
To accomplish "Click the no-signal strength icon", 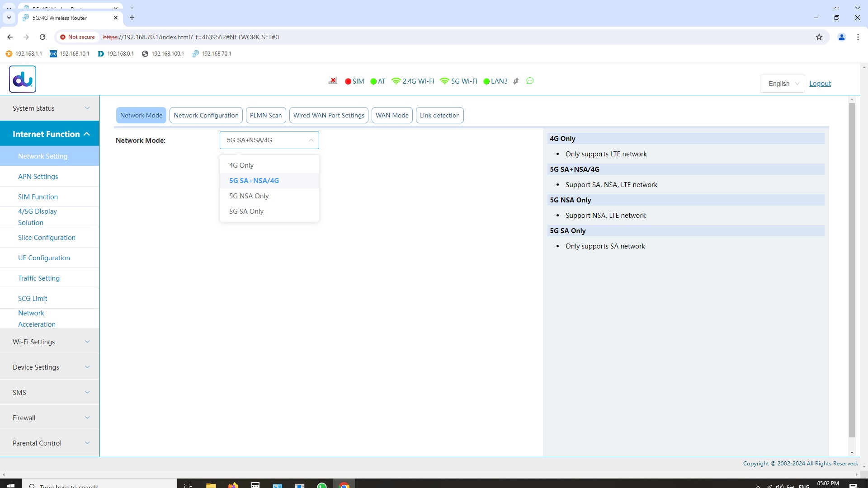I will 333,81.
